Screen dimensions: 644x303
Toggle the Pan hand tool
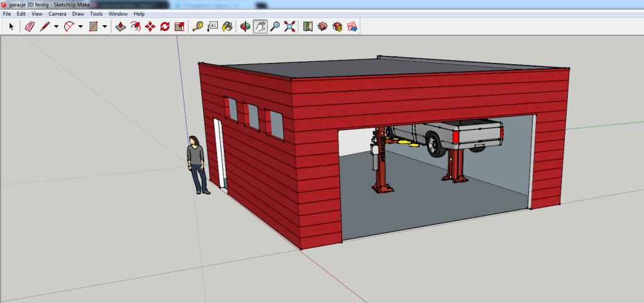(260, 26)
